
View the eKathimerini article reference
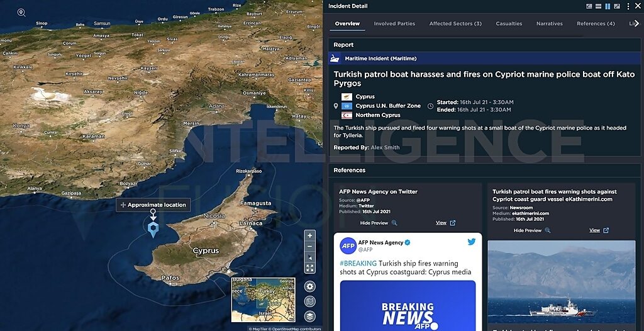click(594, 230)
